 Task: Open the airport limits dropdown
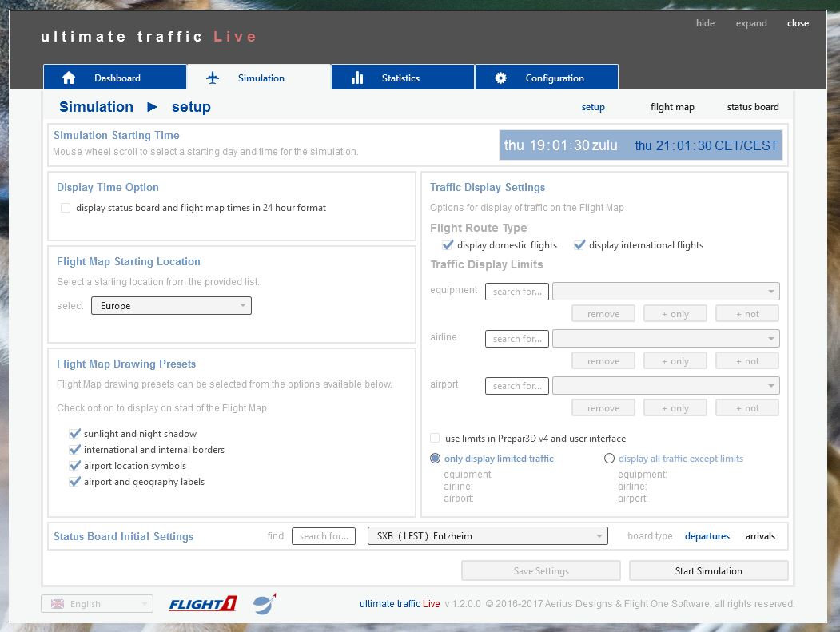tap(666, 386)
